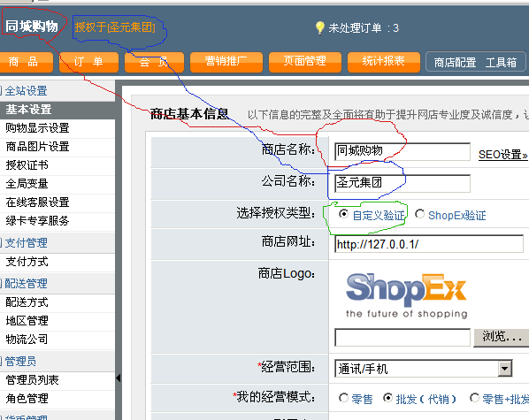Viewport: 529px width, 420px height.
Task: Select 自定义验证 authorization type
Action: pos(343,214)
